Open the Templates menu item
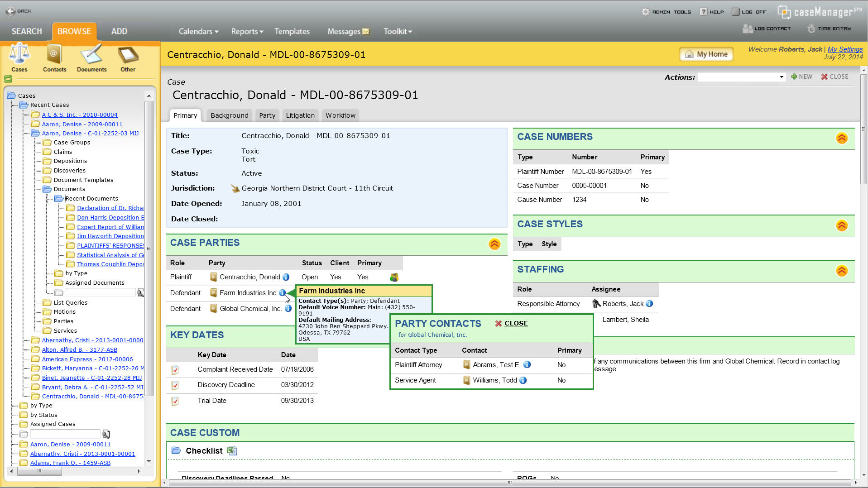This screenshot has width=868, height=488. click(292, 31)
